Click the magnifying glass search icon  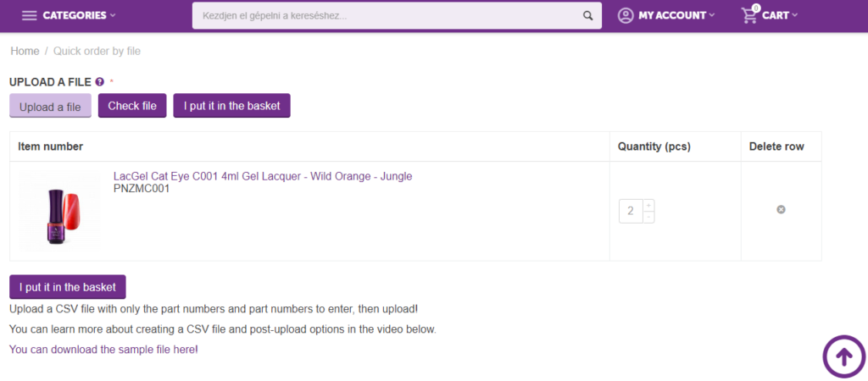[x=588, y=15]
